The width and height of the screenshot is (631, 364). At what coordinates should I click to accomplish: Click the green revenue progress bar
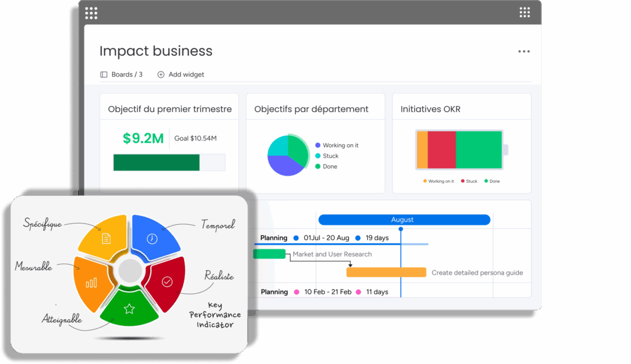tap(157, 163)
